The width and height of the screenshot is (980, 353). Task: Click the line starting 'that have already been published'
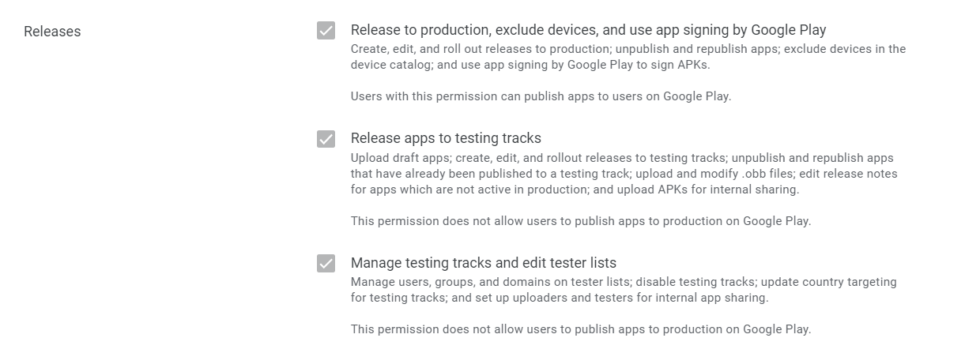[x=624, y=173]
